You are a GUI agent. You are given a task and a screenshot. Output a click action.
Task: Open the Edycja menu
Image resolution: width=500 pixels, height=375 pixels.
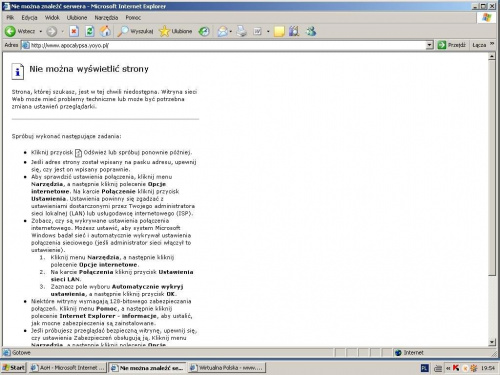[x=29, y=17]
